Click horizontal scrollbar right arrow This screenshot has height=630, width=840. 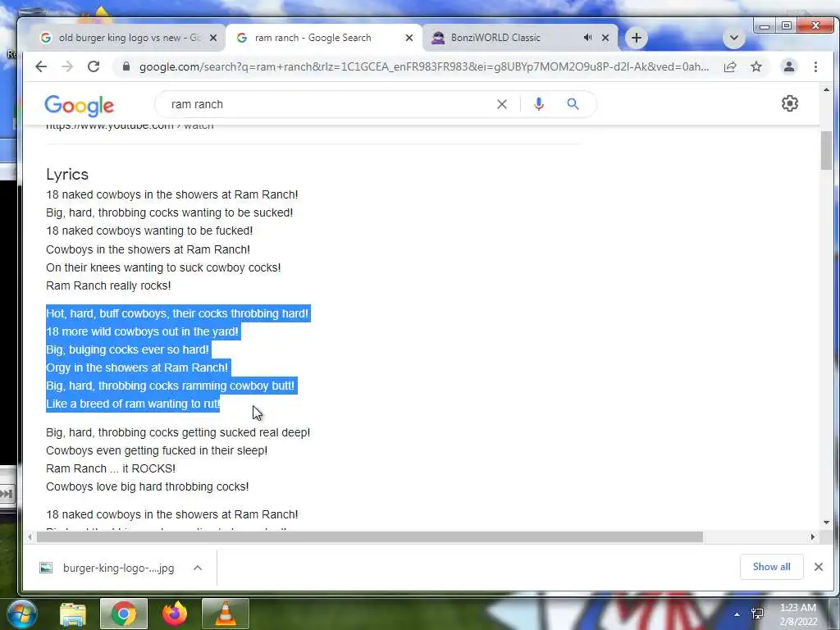pos(813,536)
